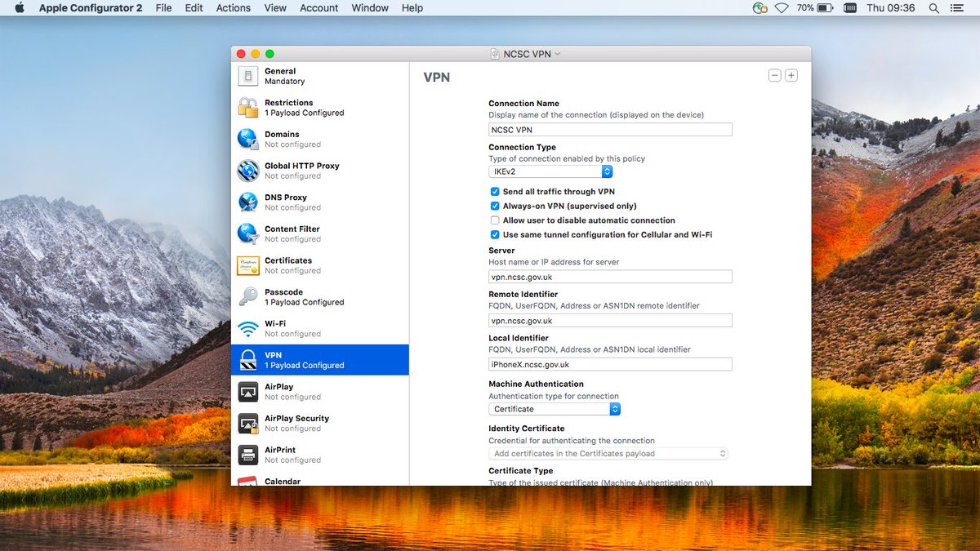This screenshot has width=980, height=551.
Task: Select 'Mandatory' under General
Action: (285, 82)
